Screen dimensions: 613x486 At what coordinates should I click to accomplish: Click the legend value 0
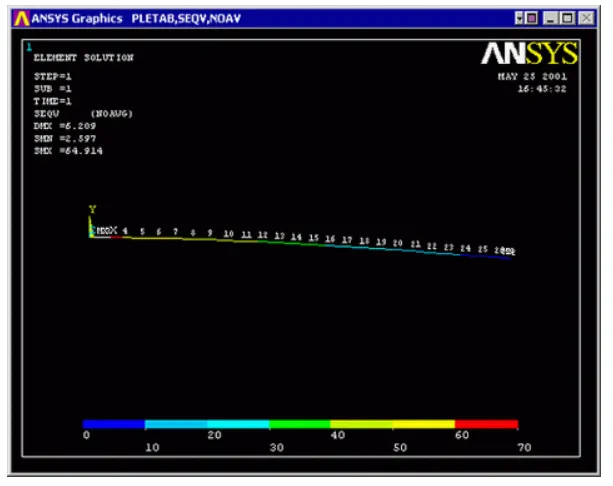[x=86, y=435]
